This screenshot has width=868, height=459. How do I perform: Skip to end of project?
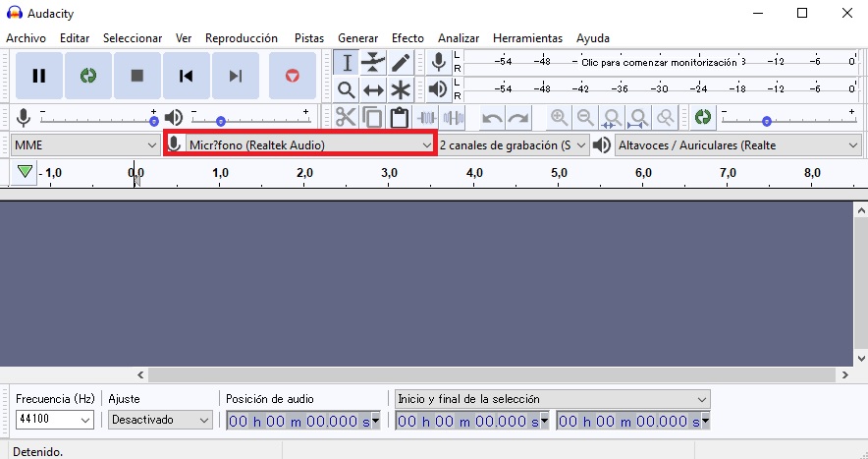click(236, 76)
